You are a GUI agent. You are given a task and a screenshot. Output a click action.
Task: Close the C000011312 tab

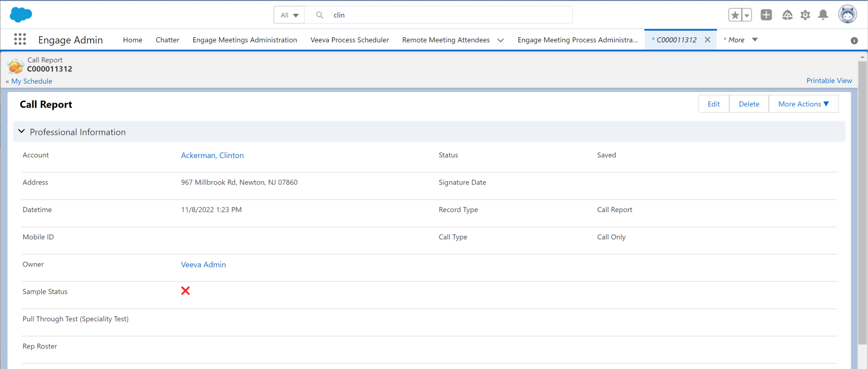708,40
